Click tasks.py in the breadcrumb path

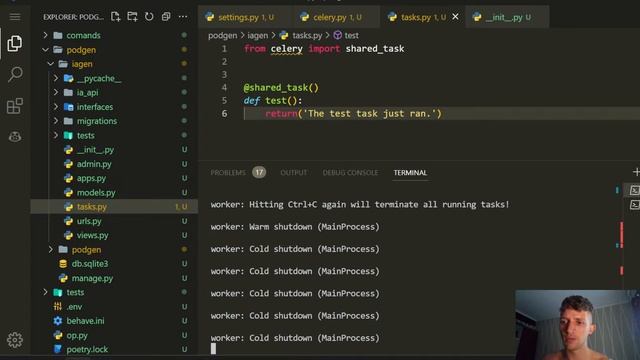click(x=307, y=36)
